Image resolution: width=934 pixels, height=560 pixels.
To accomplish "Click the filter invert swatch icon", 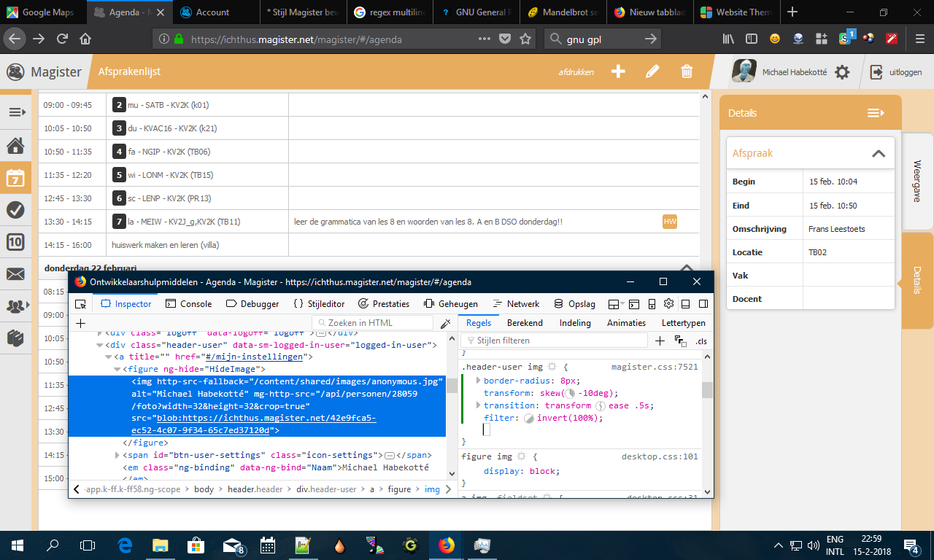I will click(x=529, y=419).
